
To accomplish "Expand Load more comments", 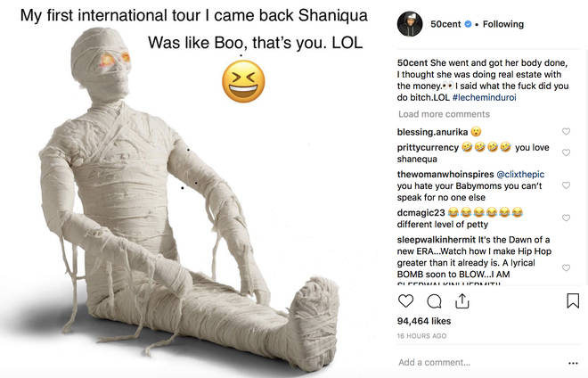I will (x=444, y=114).
